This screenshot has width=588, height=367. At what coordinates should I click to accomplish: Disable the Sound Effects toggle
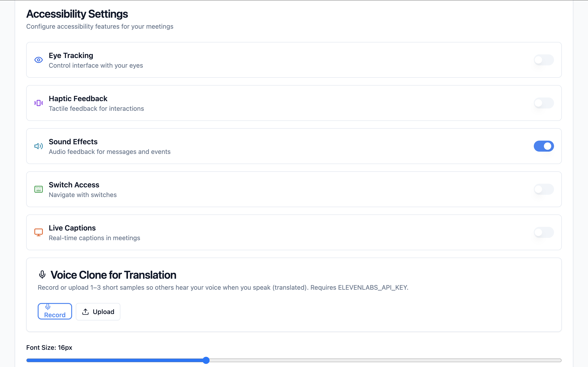543,146
